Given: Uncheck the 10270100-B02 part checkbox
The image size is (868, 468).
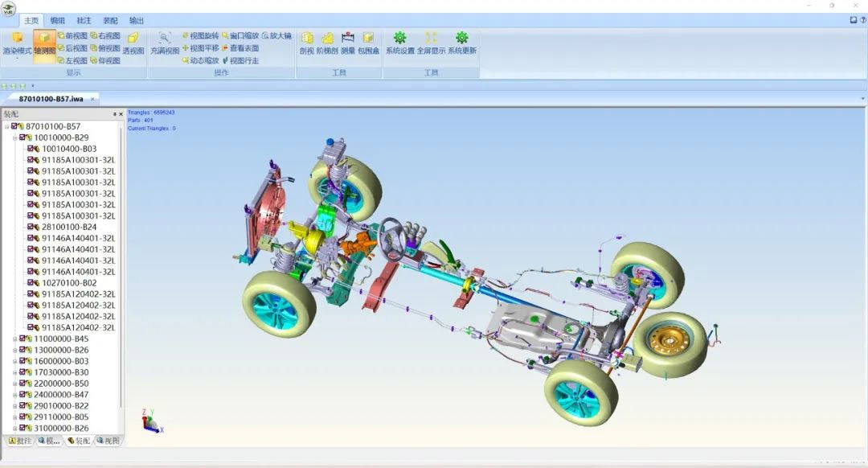Looking at the screenshot, I should [x=31, y=283].
